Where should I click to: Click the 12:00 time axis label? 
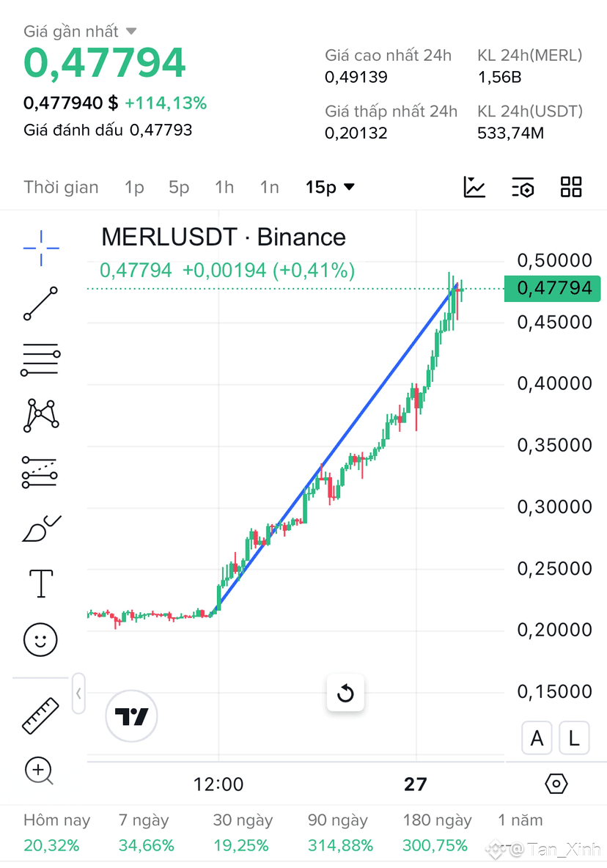pos(218,784)
